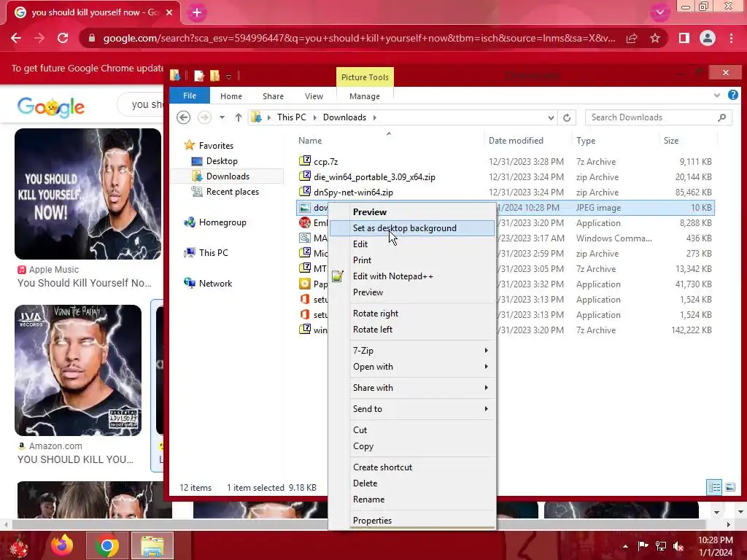747x560 pixels.
Task: Open Chrome three-dot menu
Action: (x=731, y=38)
